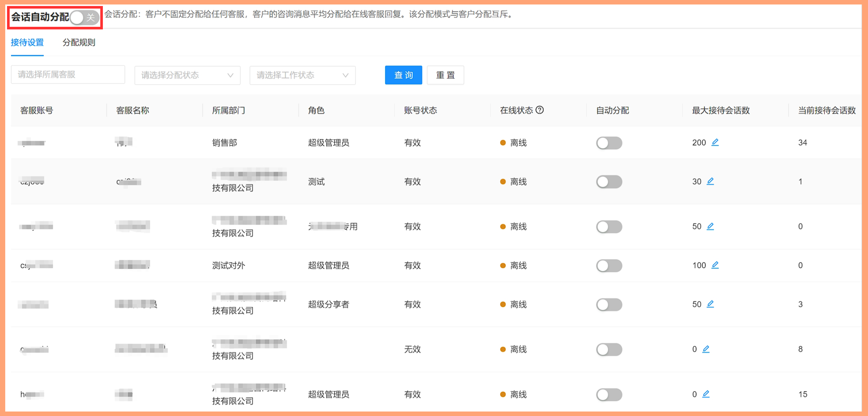Image resolution: width=868 pixels, height=416 pixels.
Task: Click 超级管理员 in the 销售部 row
Action: click(x=329, y=143)
